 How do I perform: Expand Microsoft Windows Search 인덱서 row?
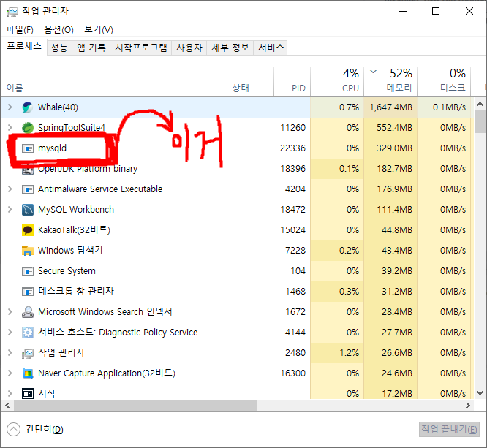click(10, 312)
